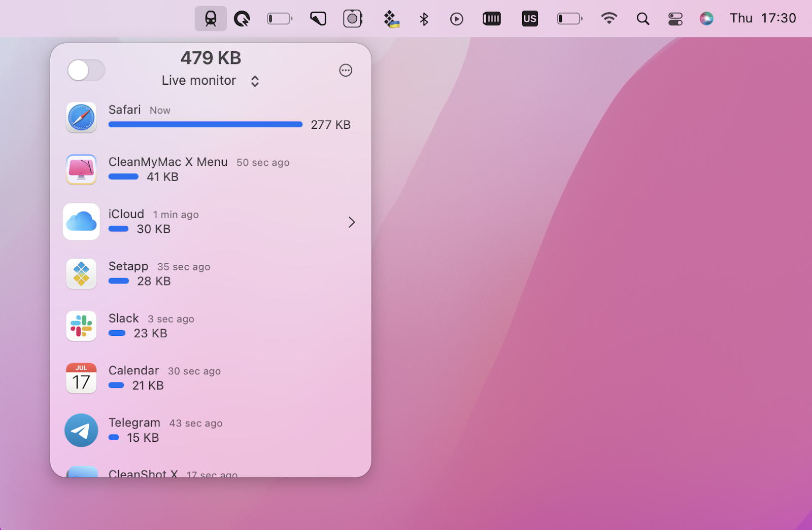Image resolution: width=812 pixels, height=530 pixels.
Task: Open the CleanShot X app icon
Action: (81, 474)
